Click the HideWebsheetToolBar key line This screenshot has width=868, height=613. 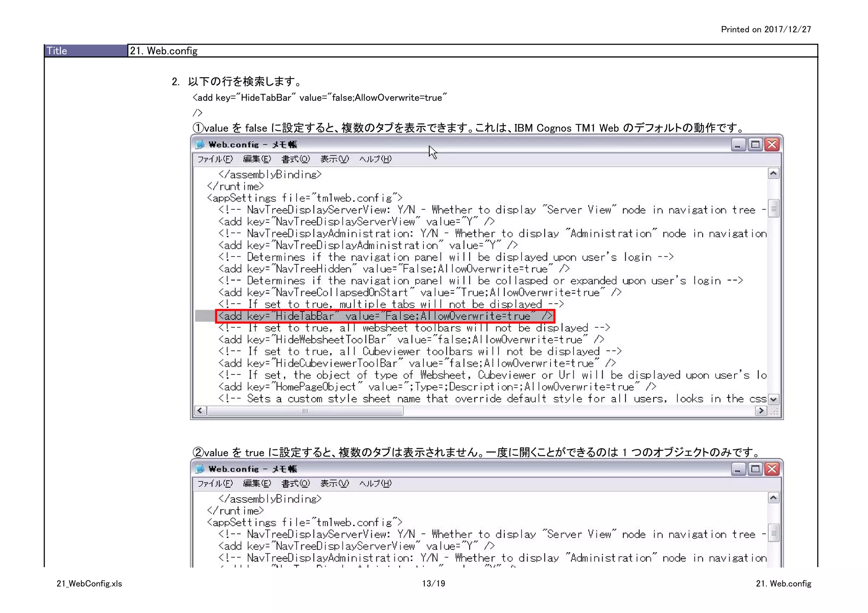pyautogui.click(x=411, y=340)
